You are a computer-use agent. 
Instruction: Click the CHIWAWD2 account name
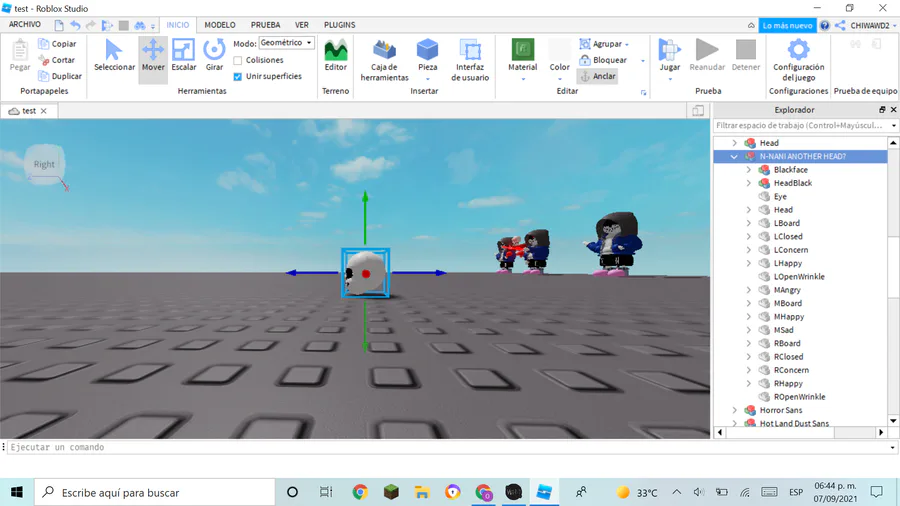click(x=870, y=25)
